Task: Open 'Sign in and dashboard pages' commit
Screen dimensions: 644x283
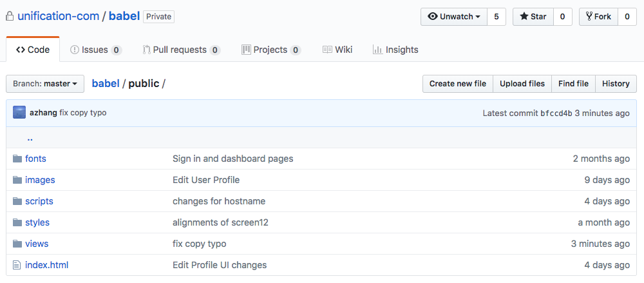Action: (233, 159)
